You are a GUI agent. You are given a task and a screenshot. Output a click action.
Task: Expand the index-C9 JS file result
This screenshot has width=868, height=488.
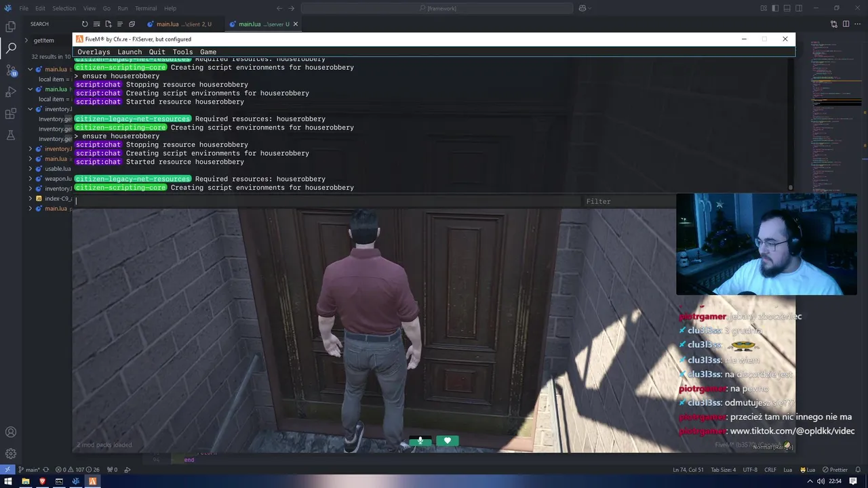click(30, 199)
